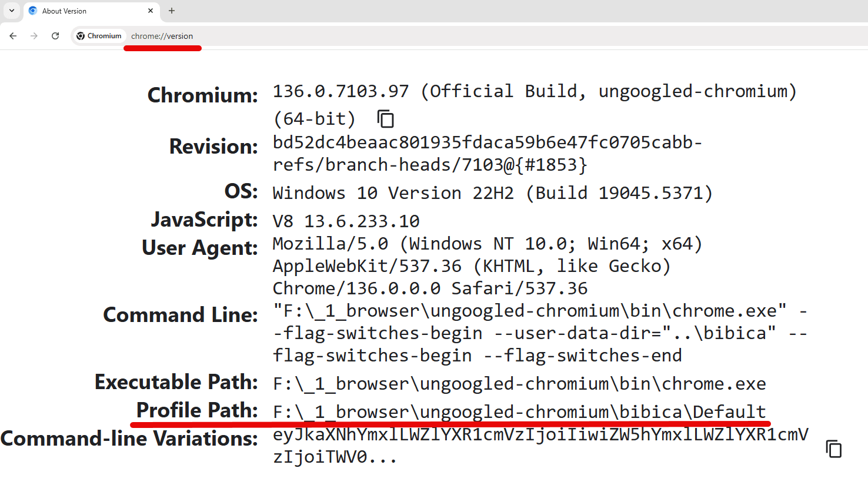Screen dimensions: 868x478
Task: Go forward with the forward arrow
Action: coord(34,36)
